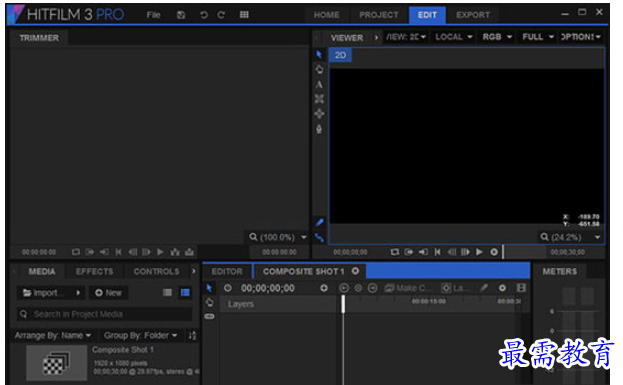Screen dimensions: 623x385
Task: Open Import options arrow
Action: 78,293
